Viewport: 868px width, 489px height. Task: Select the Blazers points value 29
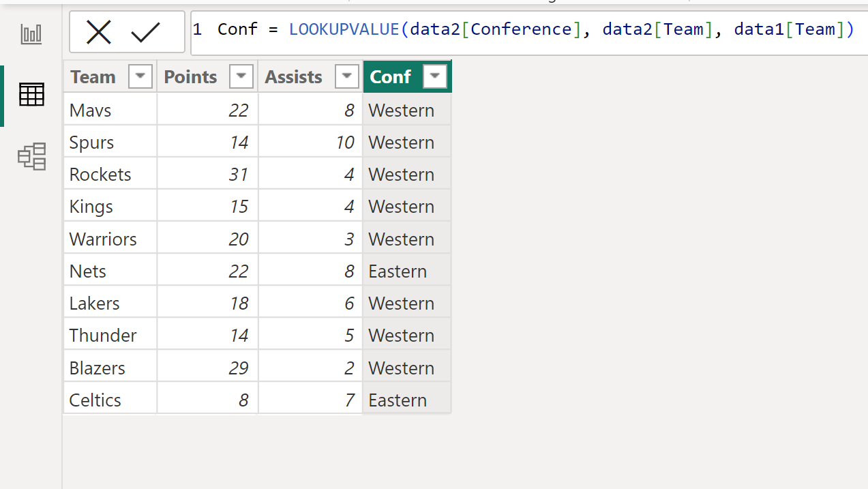[x=207, y=368]
